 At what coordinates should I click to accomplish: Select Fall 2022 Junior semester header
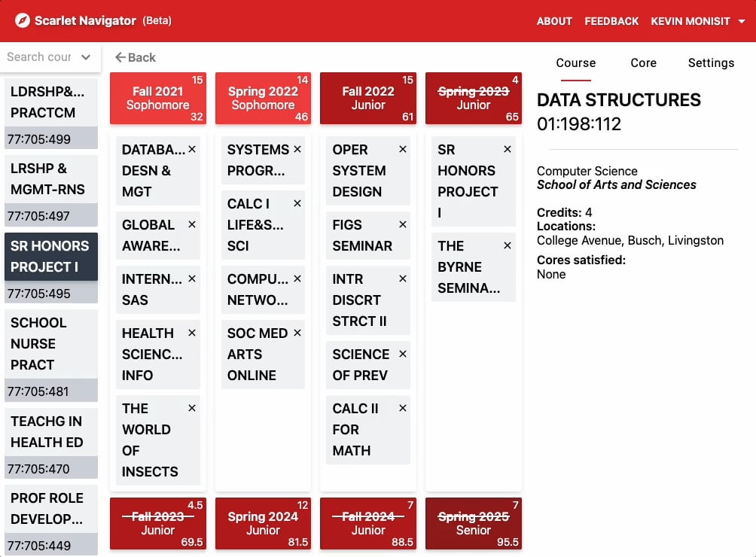pos(368,99)
